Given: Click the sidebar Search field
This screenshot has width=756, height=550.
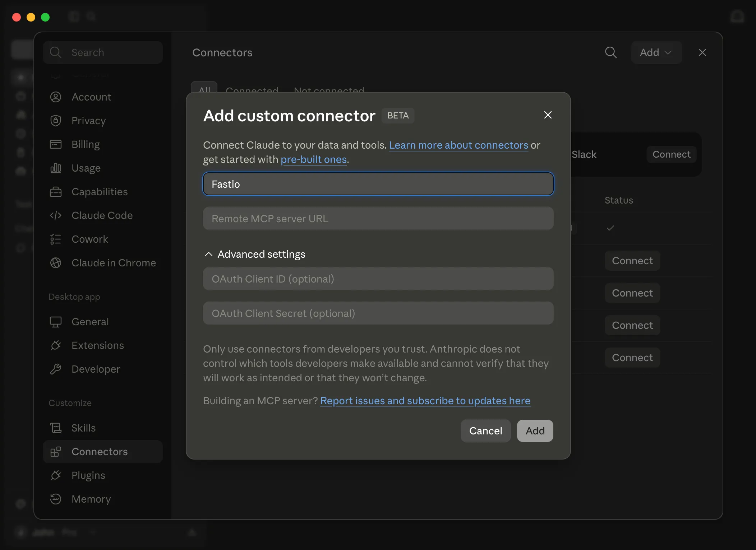Looking at the screenshot, I should [x=103, y=52].
